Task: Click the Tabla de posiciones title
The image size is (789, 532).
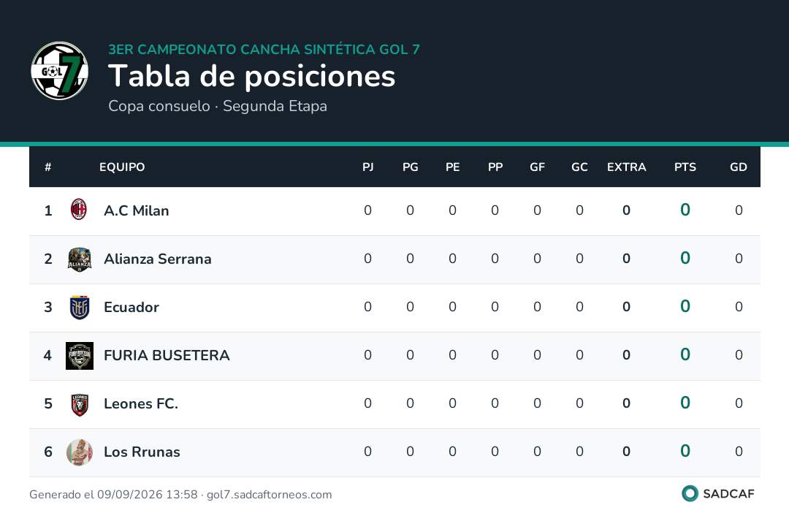Action: point(251,76)
